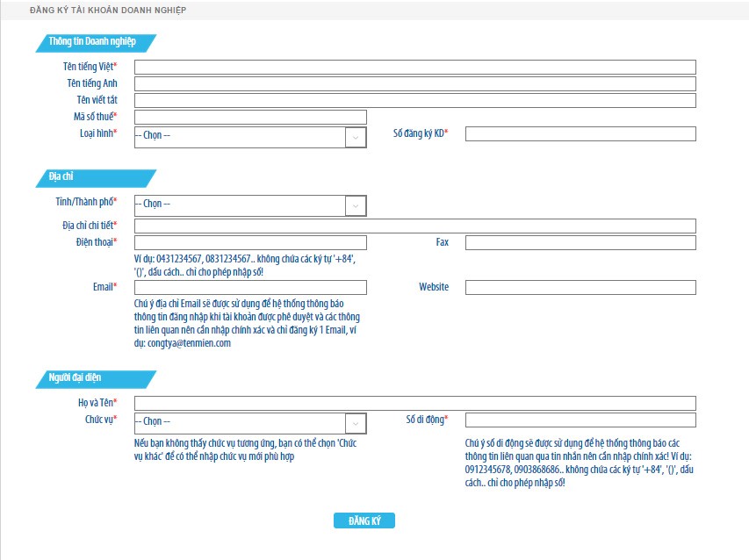Click the Tên tiếng Anh input field
Viewport: 749px width, 560px height.
pyautogui.click(x=414, y=83)
